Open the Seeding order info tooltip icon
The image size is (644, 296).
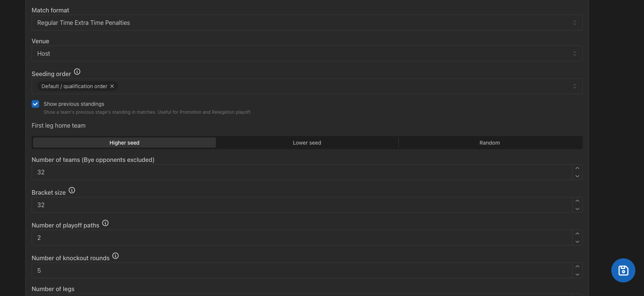(x=77, y=72)
